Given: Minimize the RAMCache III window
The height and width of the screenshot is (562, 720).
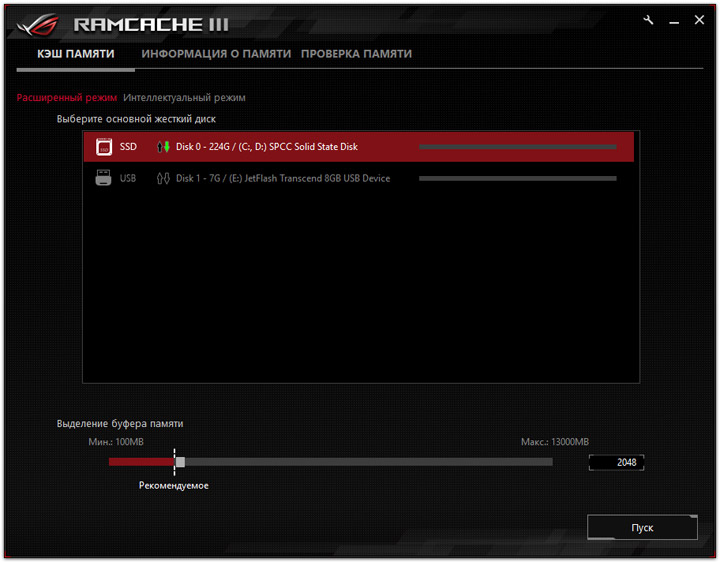Looking at the screenshot, I should point(674,22).
